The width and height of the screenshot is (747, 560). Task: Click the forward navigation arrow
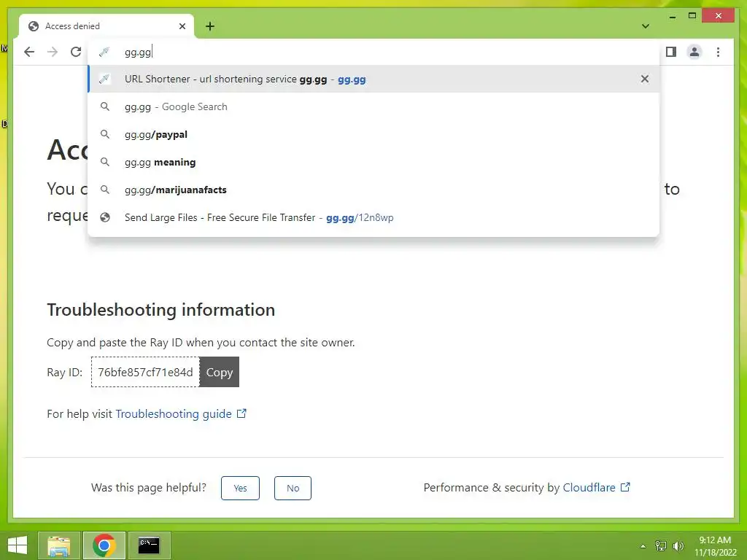53,52
